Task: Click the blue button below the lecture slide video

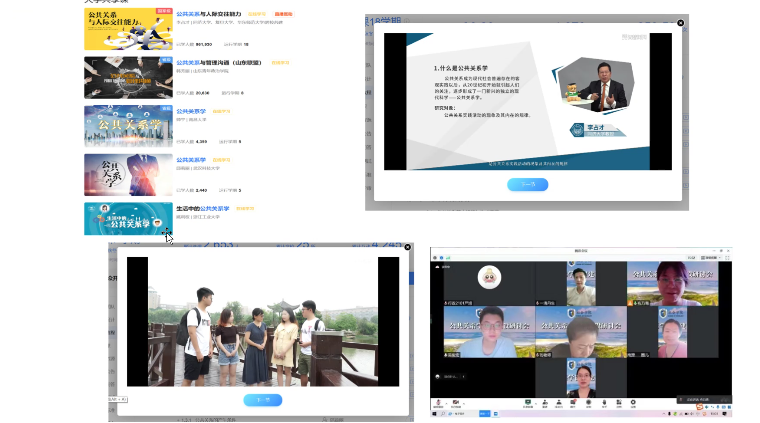Action: point(527,185)
